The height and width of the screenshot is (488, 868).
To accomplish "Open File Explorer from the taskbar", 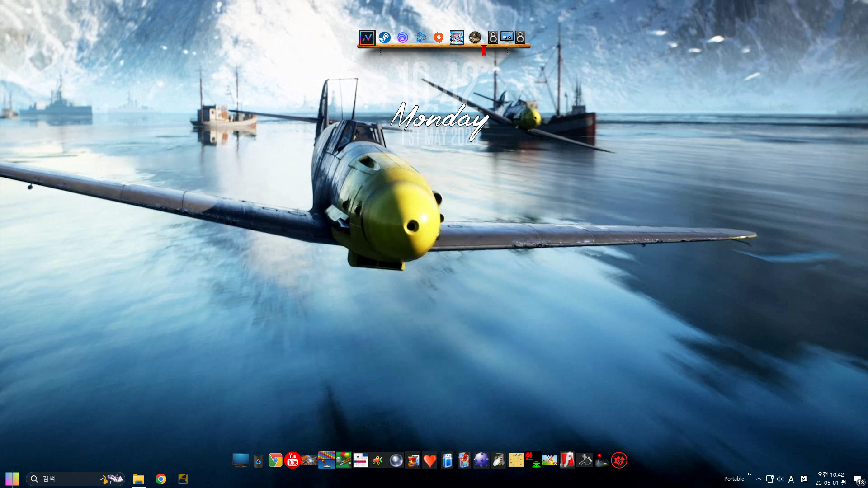I will (x=139, y=479).
